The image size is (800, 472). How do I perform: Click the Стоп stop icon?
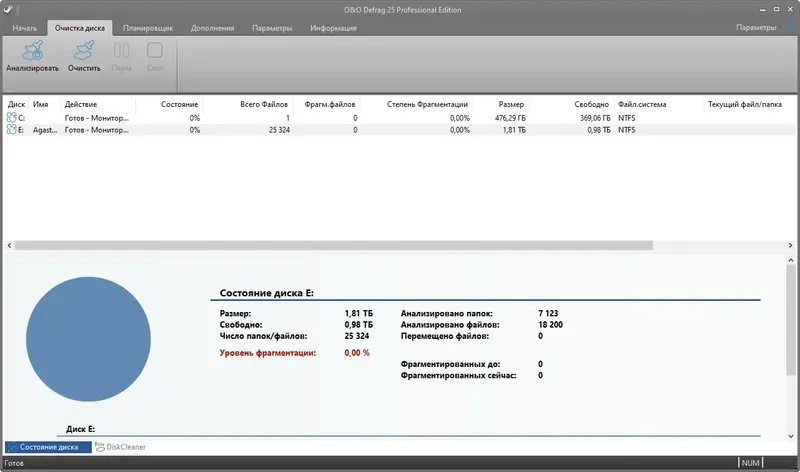(155, 51)
